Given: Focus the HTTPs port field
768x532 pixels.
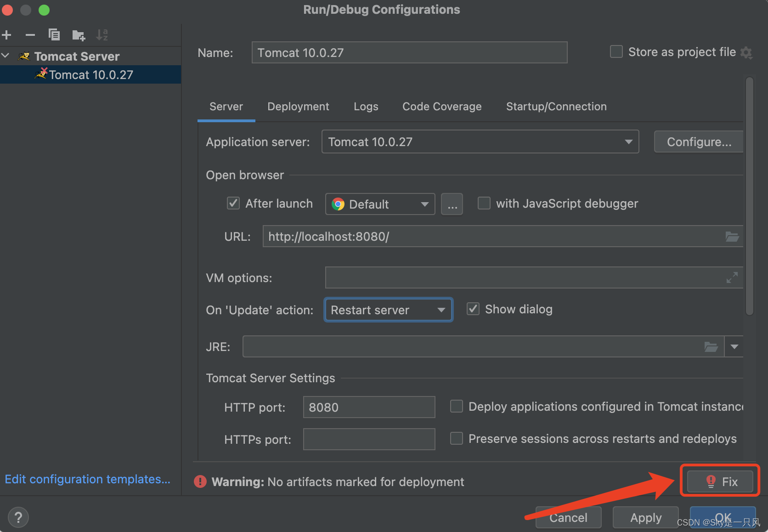Looking at the screenshot, I should coord(369,439).
